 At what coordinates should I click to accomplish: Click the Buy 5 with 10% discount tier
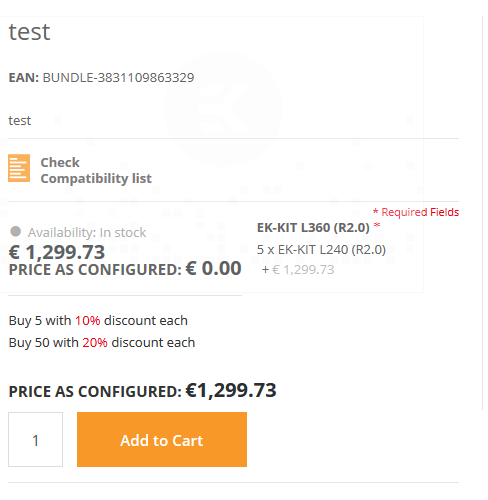pos(98,321)
